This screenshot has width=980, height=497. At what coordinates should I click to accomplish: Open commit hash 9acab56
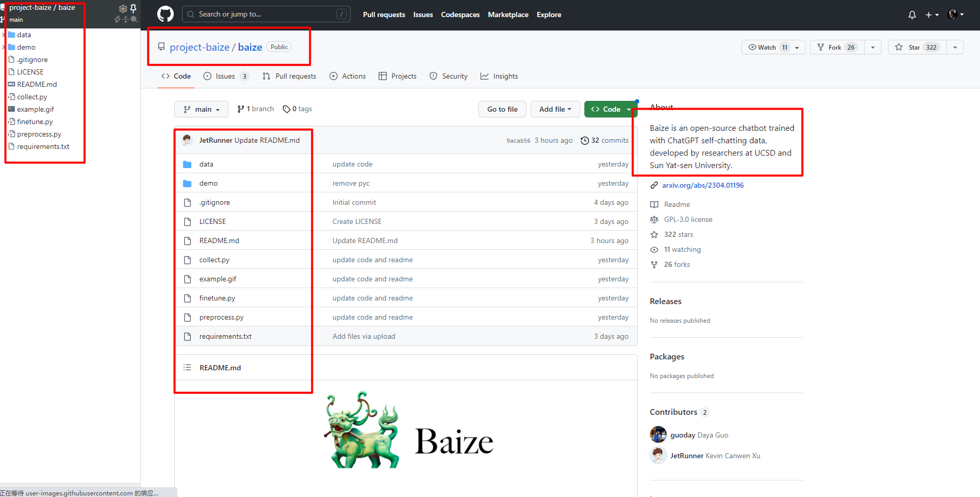[x=518, y=141]
